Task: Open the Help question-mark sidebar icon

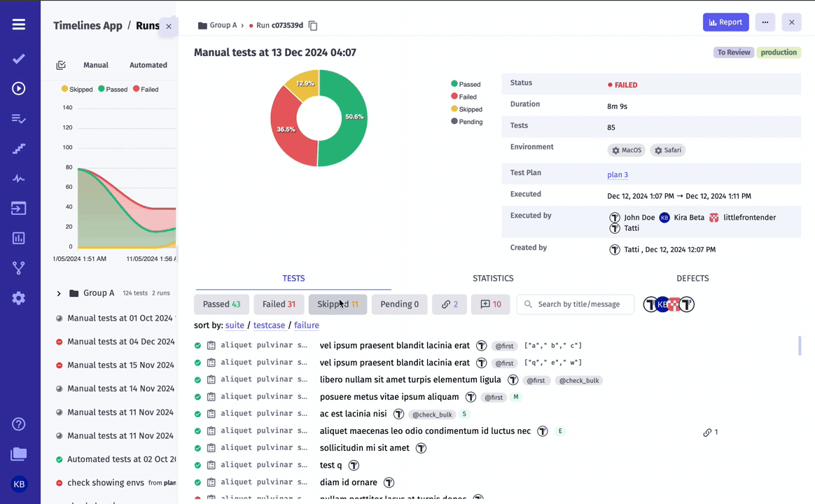Action: click(x=19, y=424)
